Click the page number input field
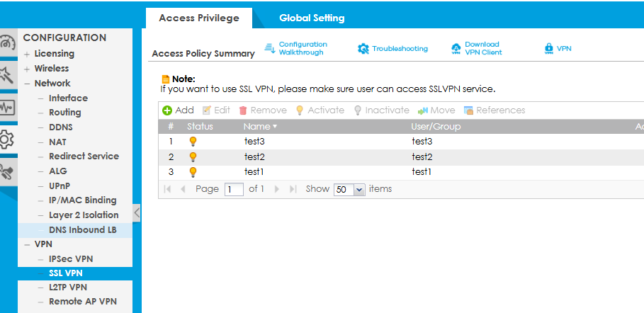This screenshot has width=644, height=313. pos(234,190)
